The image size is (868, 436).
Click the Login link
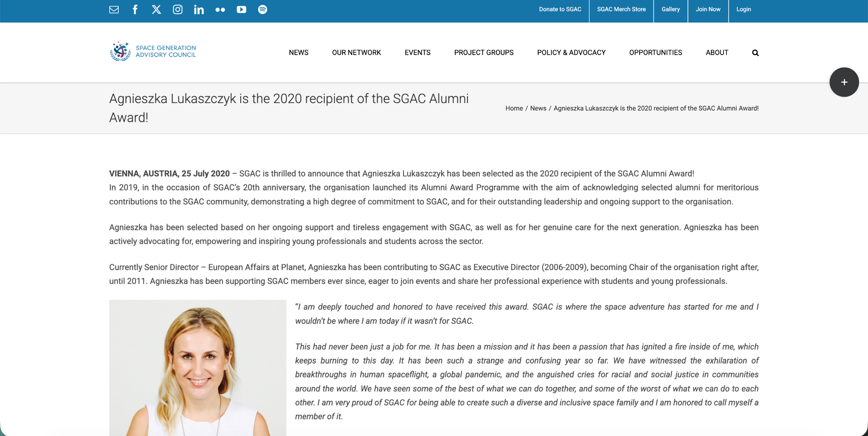pos(743,9)
